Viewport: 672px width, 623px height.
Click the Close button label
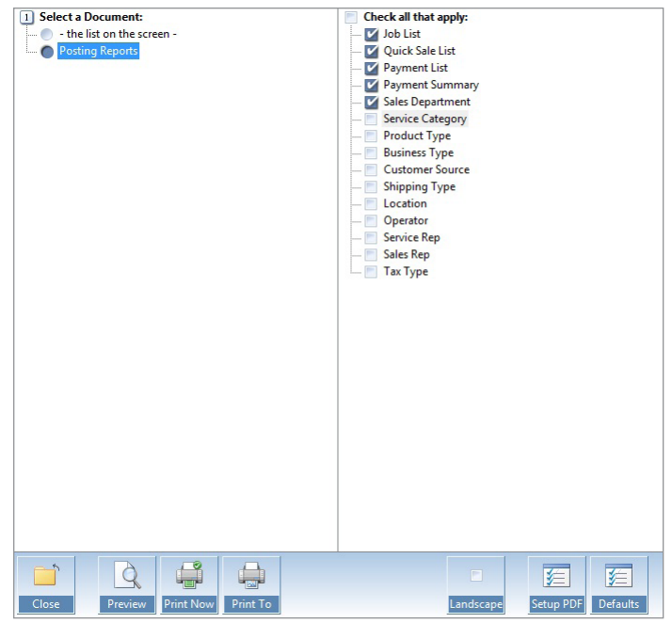pos(46,604)
